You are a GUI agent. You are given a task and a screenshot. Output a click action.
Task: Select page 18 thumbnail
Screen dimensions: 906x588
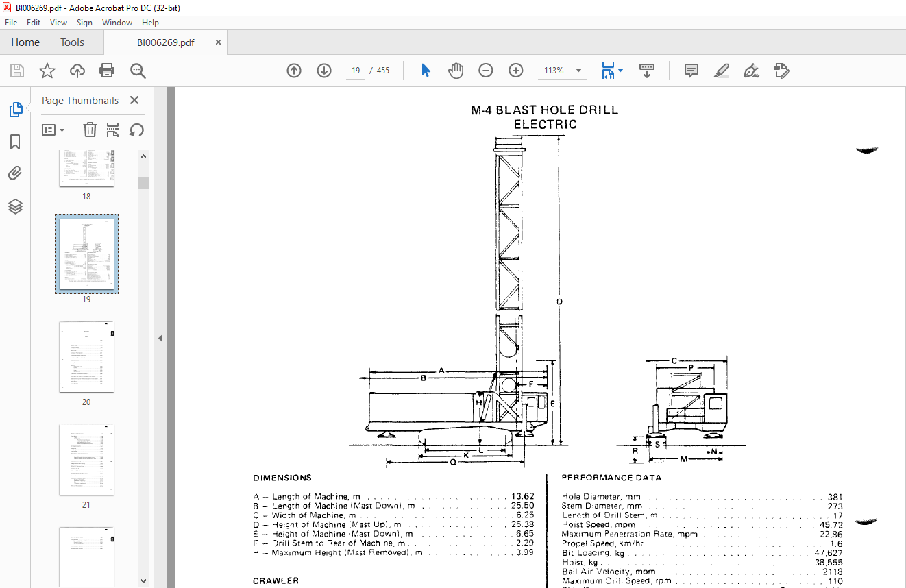[x=86, y=168]
